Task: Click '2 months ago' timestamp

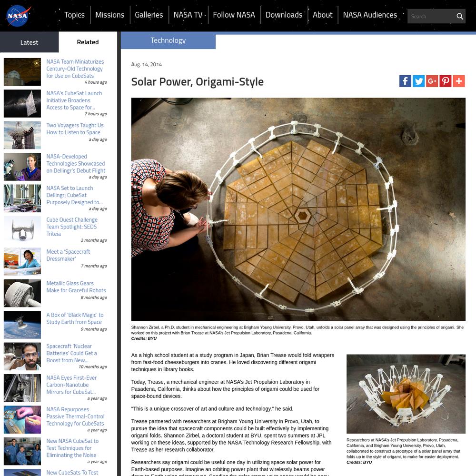Action: point(94,240)
